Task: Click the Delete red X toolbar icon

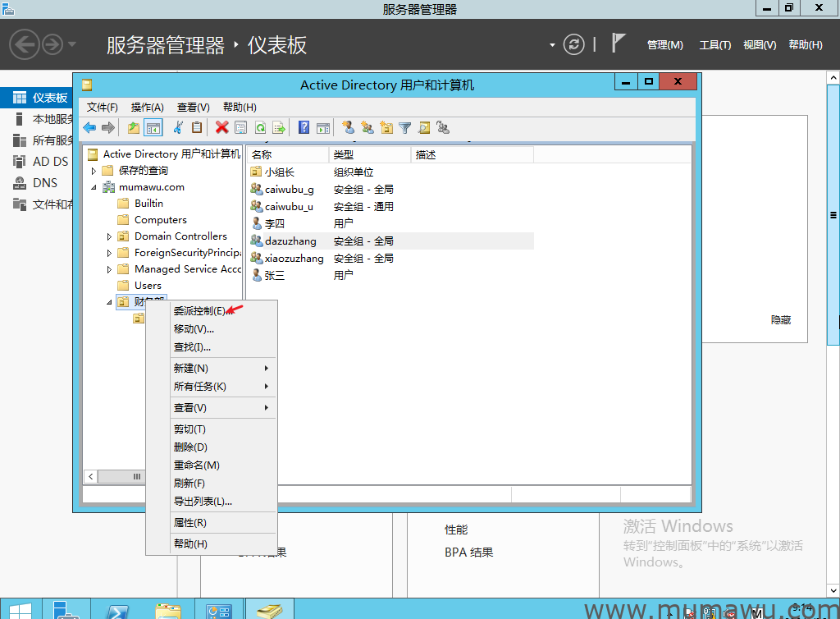Action: 222,127
